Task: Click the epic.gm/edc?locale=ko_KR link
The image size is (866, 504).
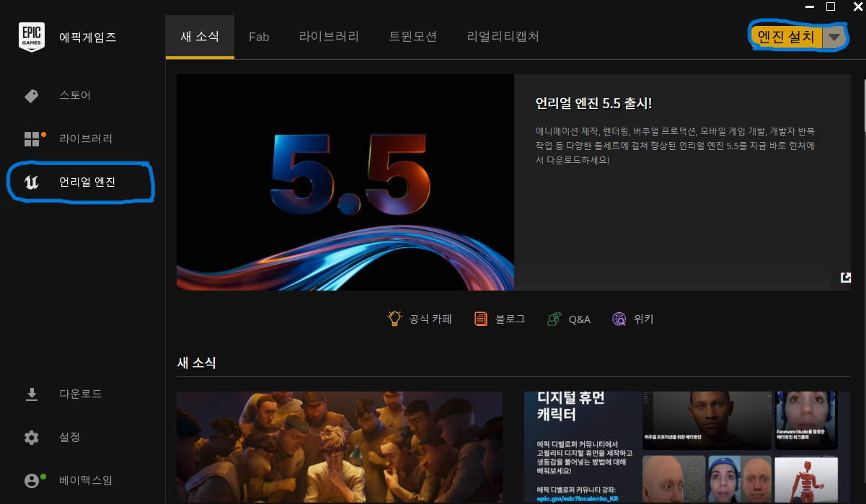Action: [578, 499]
